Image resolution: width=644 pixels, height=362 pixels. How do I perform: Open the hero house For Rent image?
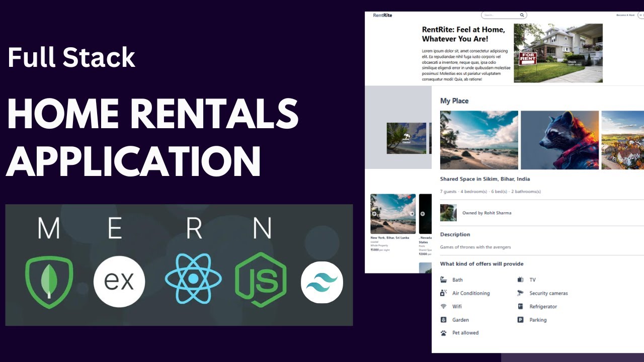(558, 53)
